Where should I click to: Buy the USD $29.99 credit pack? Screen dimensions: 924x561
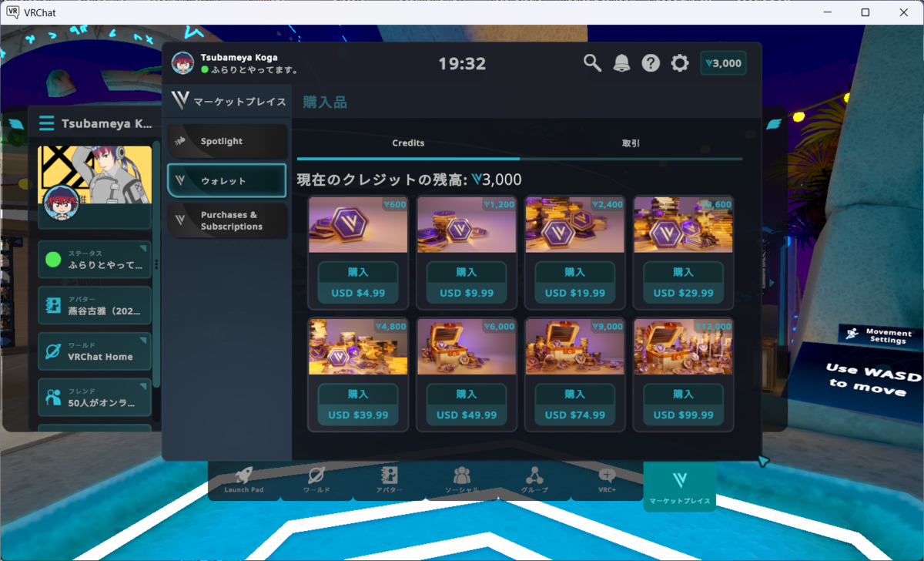pos(684,283)
